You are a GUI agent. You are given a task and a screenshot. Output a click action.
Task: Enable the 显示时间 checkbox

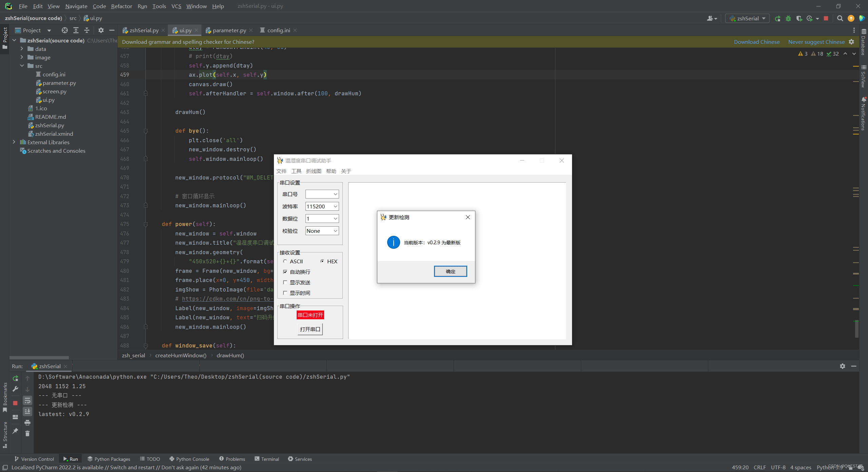(285, 293)
